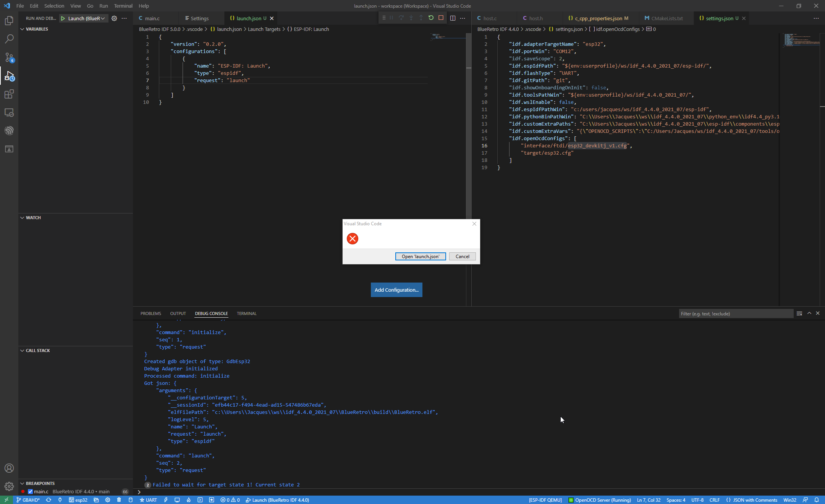Toggle maximize the panel with the chevron
Screen dimensions: 825x504
coord(809,313)
